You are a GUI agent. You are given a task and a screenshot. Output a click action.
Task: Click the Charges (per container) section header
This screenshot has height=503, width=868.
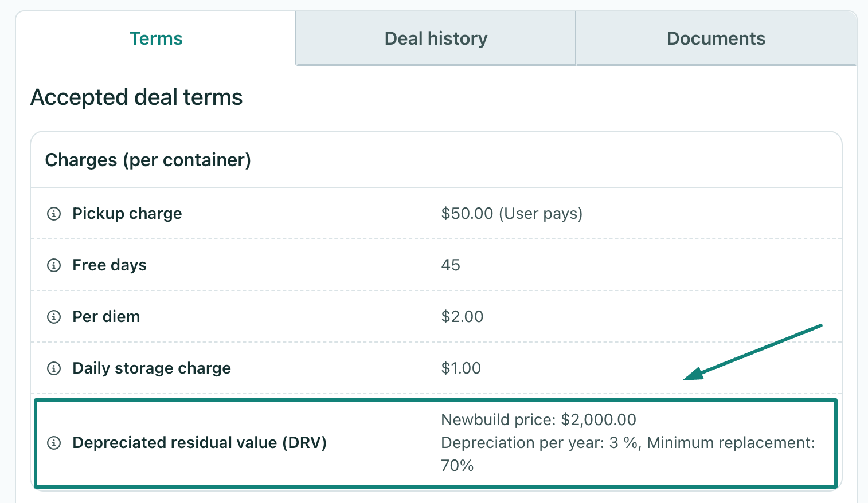pyautogui.click(x=148, y=160)
